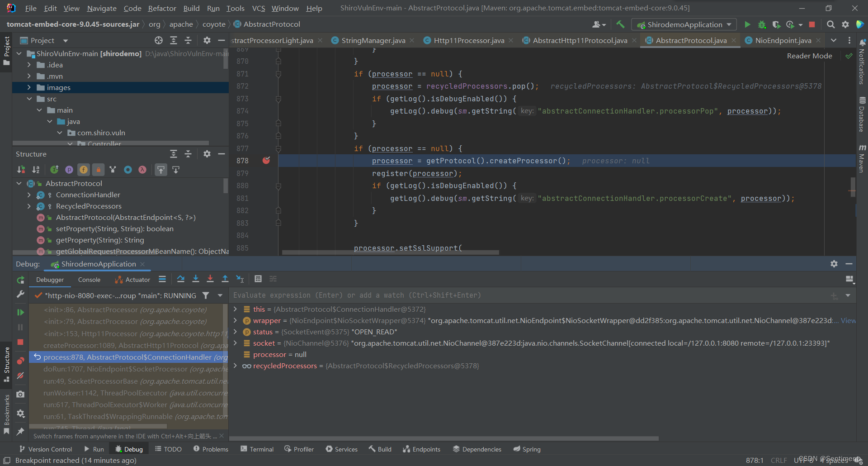Switch to Console tab in Debug
Screen dimensions: 868x466
(89, 280)
